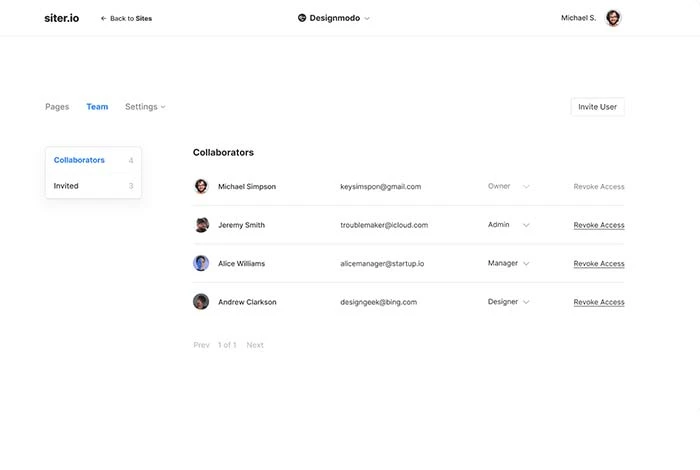Click the Designmodo site logo icon

302,18
